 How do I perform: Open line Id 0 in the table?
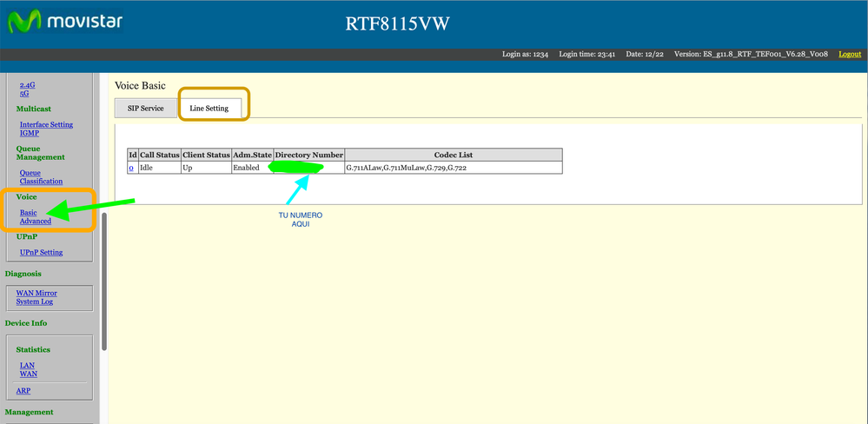(131, 168)
